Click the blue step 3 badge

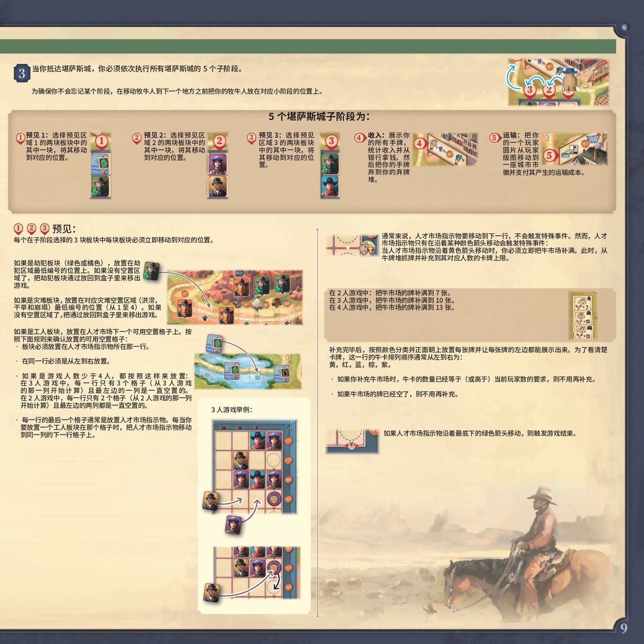tap(22, 73)
